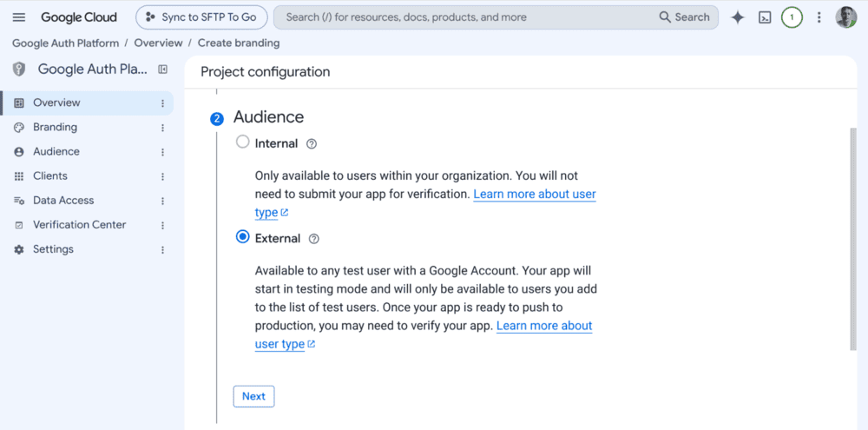Open Learn more about user type link under External
The height and width of the screenshot is (430, 868).
544,326
